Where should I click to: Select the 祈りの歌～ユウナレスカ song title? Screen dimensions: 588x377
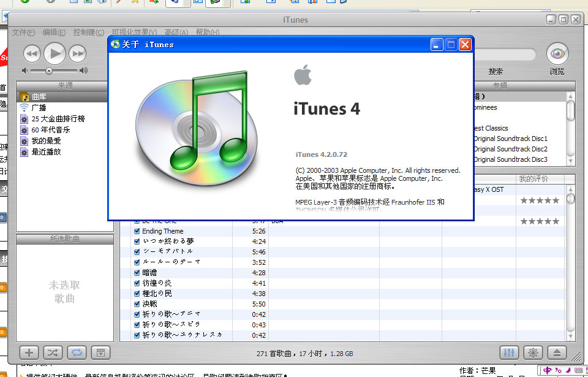(182, 335)
